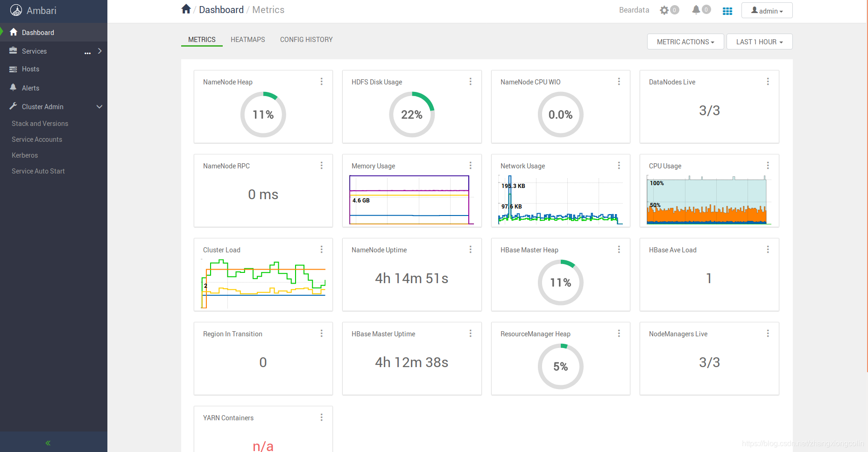Screen dimensions: 868x452
Task: Open Cluster Load widget kebab menu
Action: point(321,250)
